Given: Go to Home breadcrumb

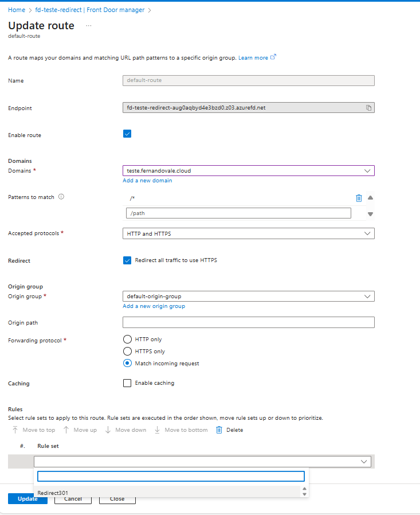Looking at the screenshot, I should pyautogui.click(x=17, y=10).
